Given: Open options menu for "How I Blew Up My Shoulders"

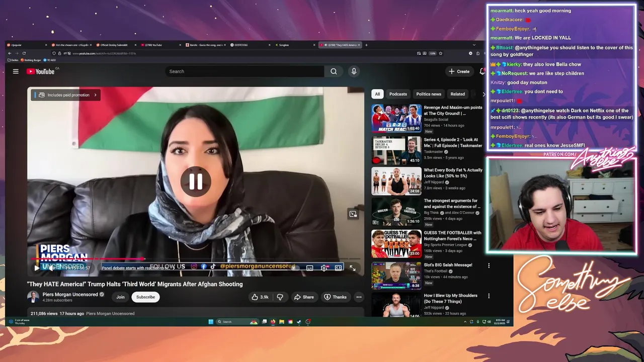Looking at the screenshot, I should (489, 296).
